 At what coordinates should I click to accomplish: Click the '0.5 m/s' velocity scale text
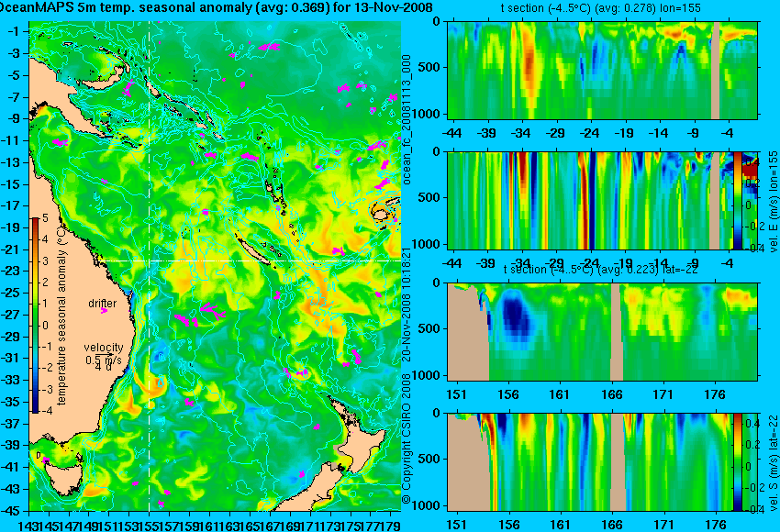click(x=103, y=359)
